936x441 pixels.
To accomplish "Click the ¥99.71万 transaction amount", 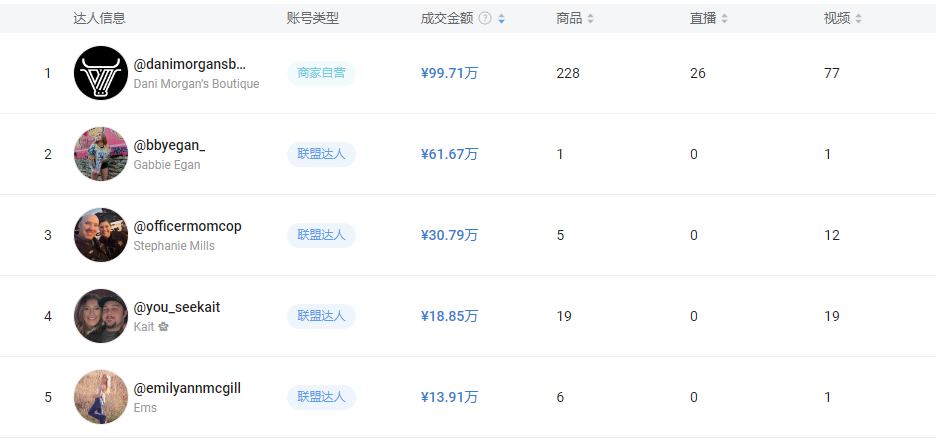I will pyautogui.click(x=449, y=73).
